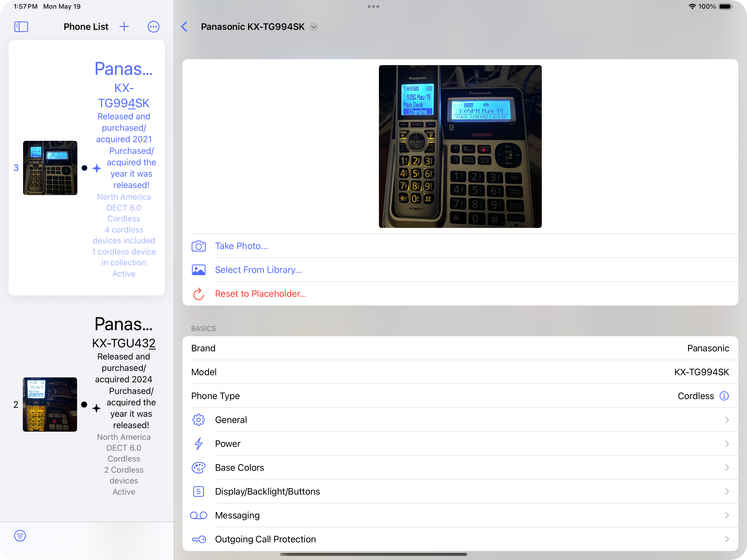Open the more options ellipsis menu
The height and width of the screenshot is (560, 747).
click(x=153, y=27)
